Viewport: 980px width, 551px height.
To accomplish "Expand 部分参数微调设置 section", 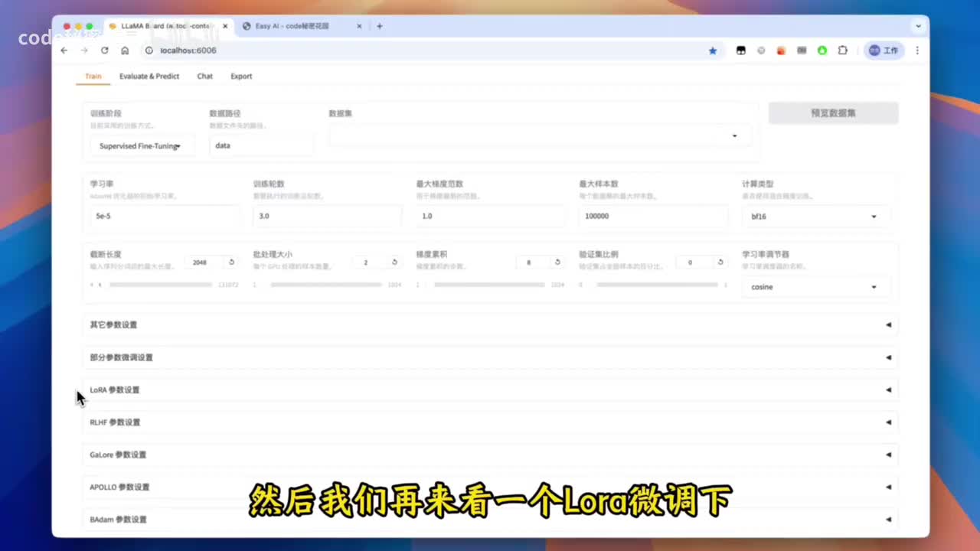I will click(x=490, y=357).
